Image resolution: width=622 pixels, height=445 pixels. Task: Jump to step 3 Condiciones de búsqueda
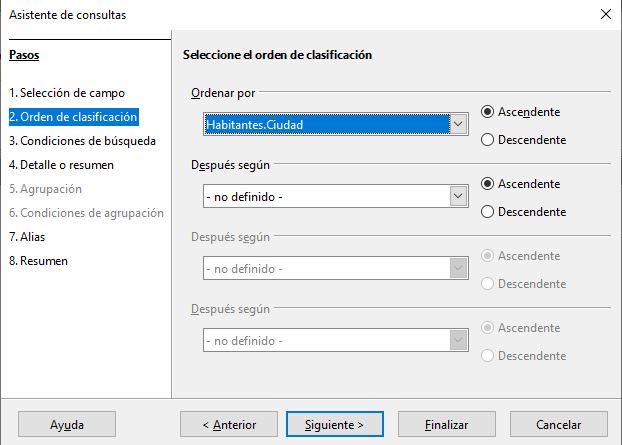tap(83, 141)
